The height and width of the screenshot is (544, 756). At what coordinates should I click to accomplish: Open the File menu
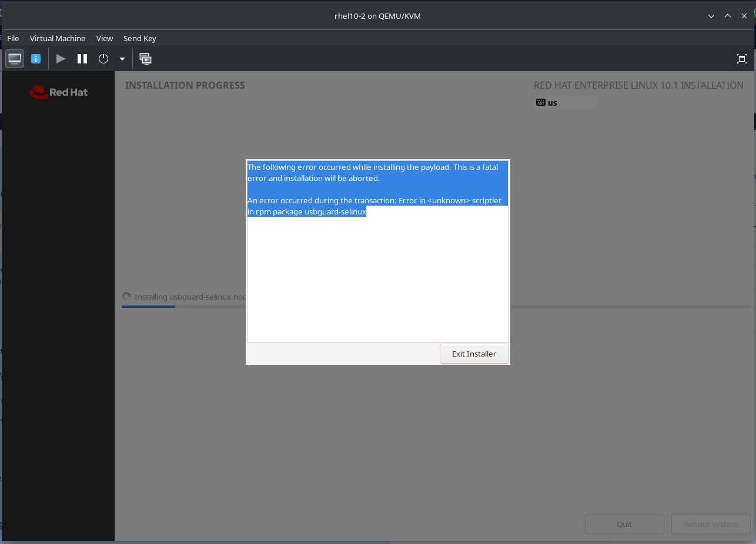click(x=13, y=38)
